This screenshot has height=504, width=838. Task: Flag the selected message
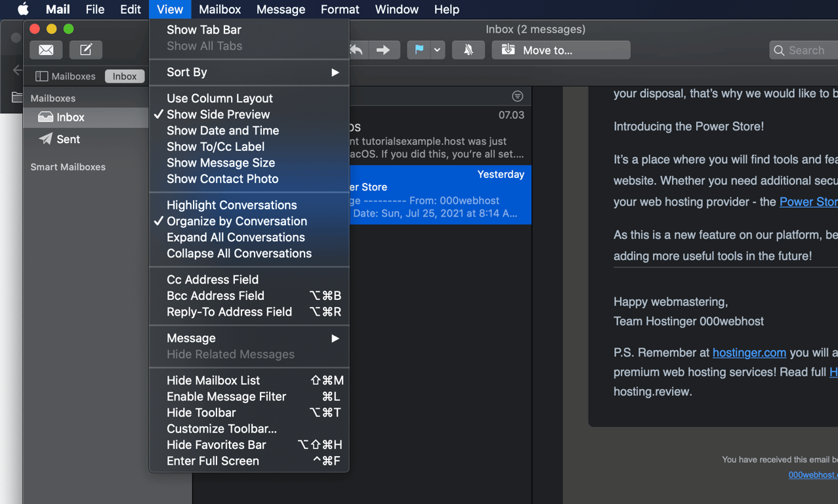point(420,50)
